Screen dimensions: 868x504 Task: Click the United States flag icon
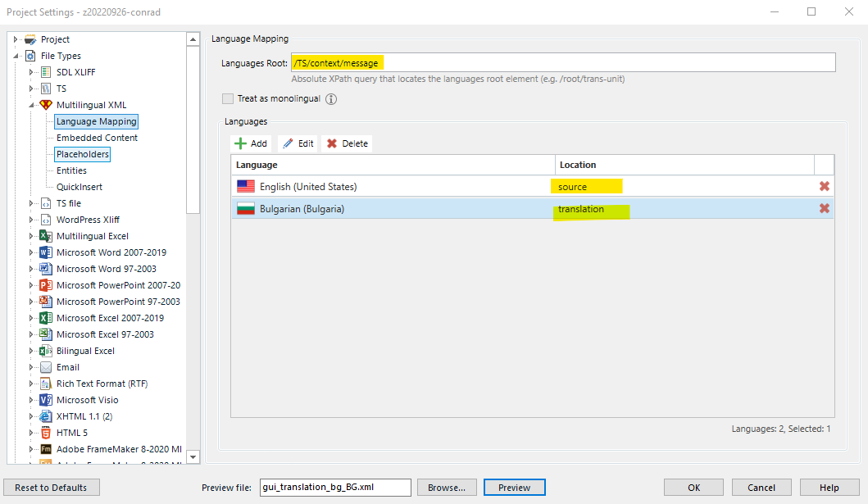point(245,186)
